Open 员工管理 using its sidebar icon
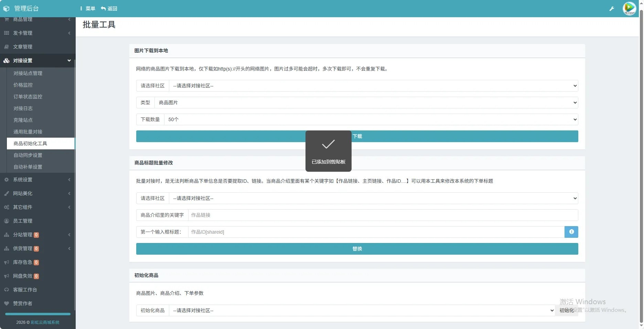The height and width of the screenshot is (329, 644). click(x=6, y=221)
